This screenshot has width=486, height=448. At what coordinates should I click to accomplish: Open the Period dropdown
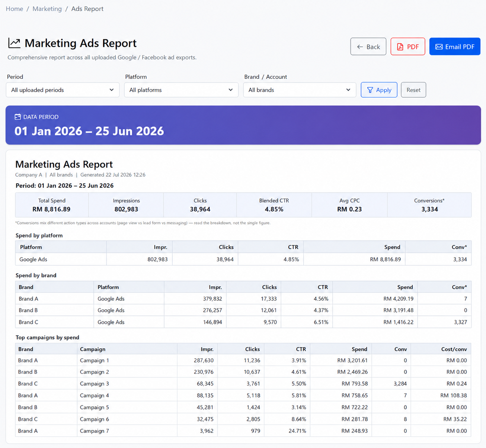(x=63, y=90)
